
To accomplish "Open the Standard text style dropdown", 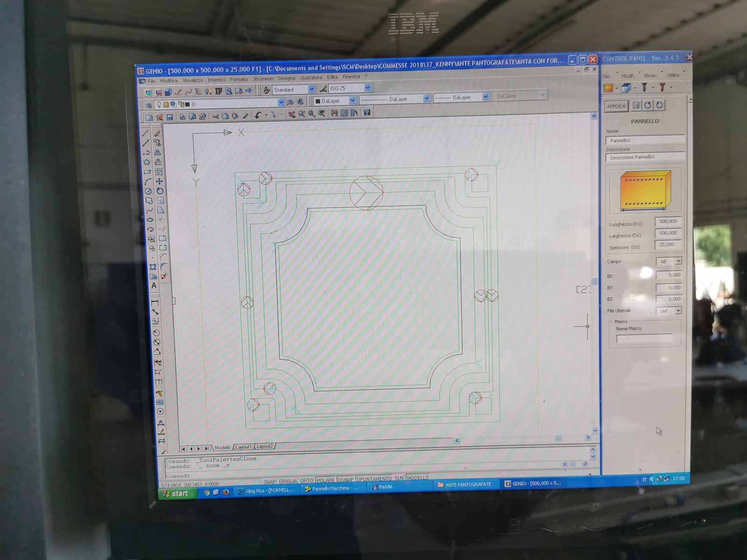I will (311, 89).
